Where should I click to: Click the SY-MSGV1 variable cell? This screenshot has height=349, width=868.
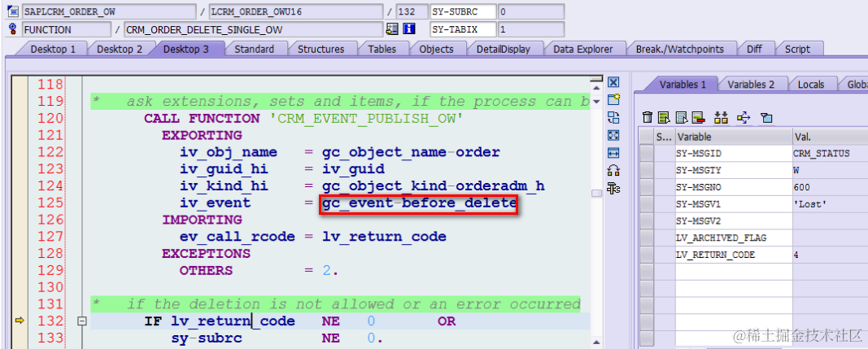tap(734, 204)
